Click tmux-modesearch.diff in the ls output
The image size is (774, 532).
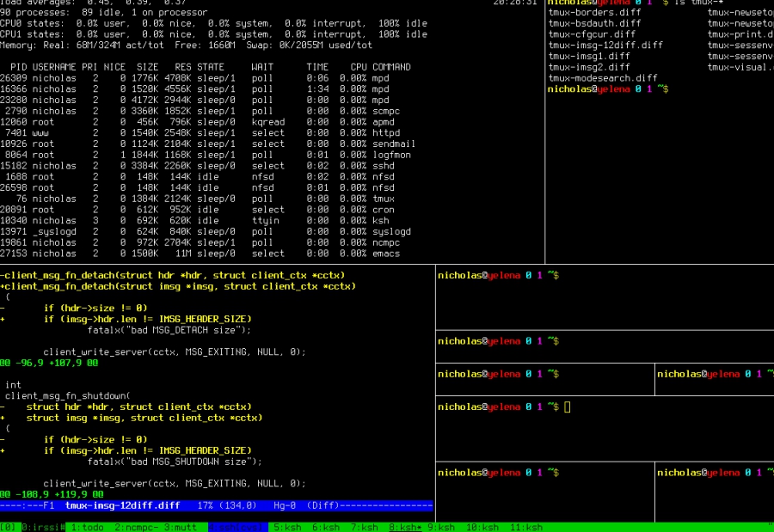point(602,78)
